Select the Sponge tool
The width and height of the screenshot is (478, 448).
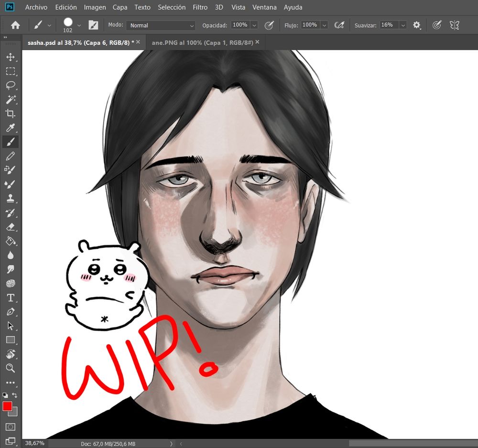11,284
